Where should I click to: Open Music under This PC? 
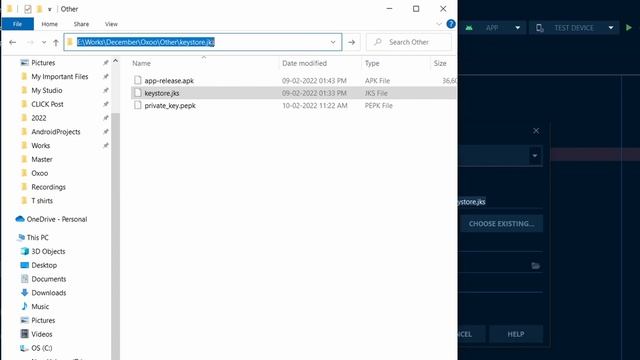(40, 307)
